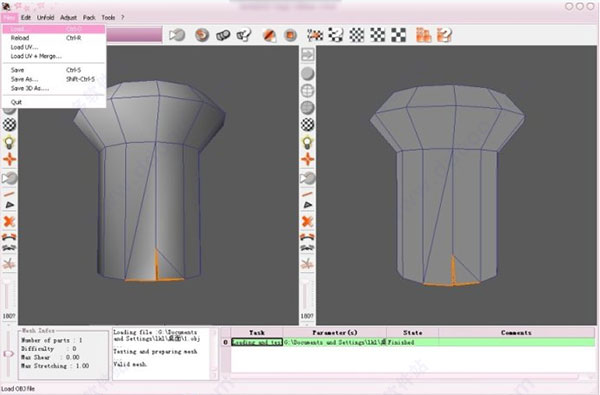Toggle wireframe sphere in right viewport toolbar
Image resolution: width=600 pixels, height=395 pixels.
[308, 91]
